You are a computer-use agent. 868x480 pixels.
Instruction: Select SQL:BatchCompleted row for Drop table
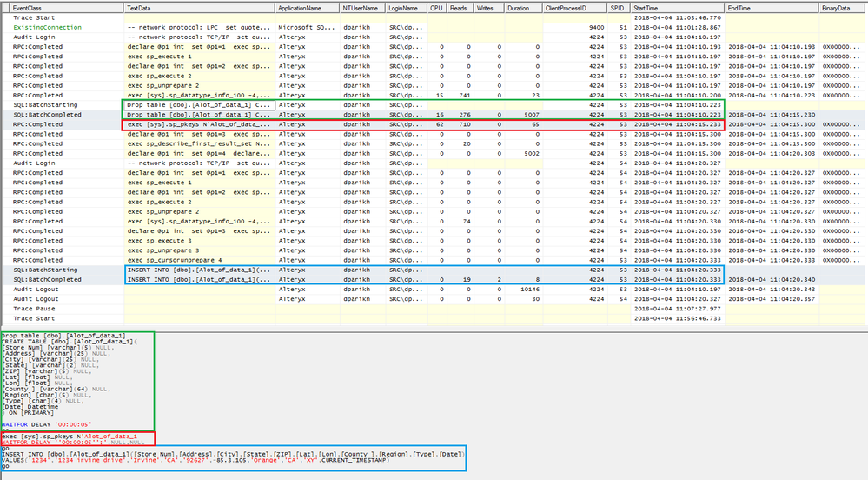click(x=434, y=115)
